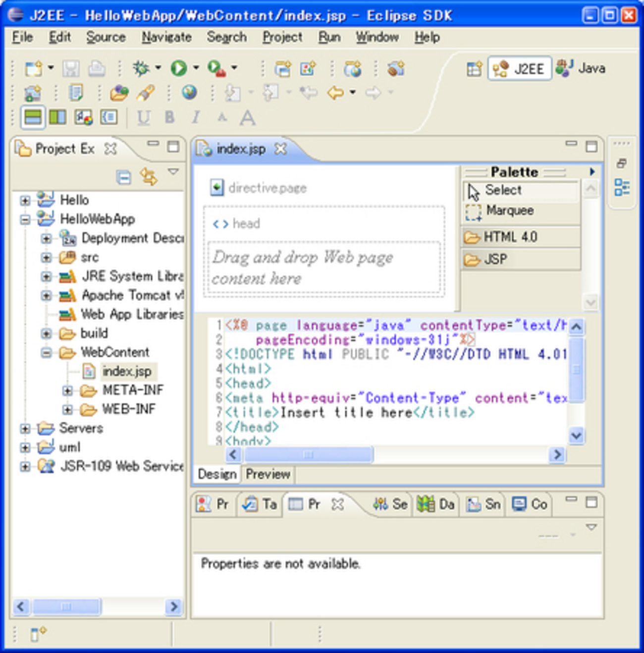
Task: Click the Run External Tools icon
Action: click(x=216, y=68)
